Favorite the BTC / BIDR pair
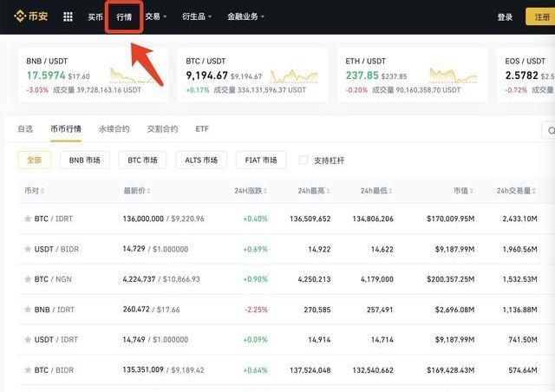The image size is (555, 392). 28,370
